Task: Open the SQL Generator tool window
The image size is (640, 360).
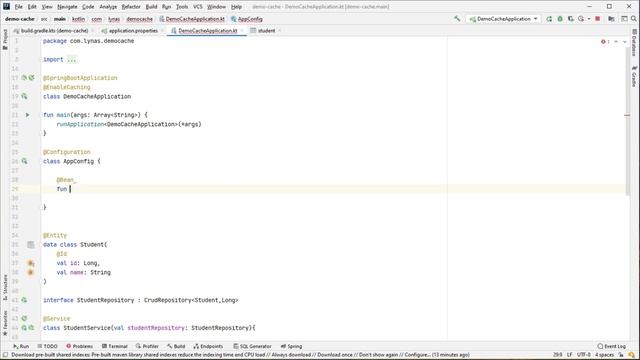Action: tap(252, 346)
